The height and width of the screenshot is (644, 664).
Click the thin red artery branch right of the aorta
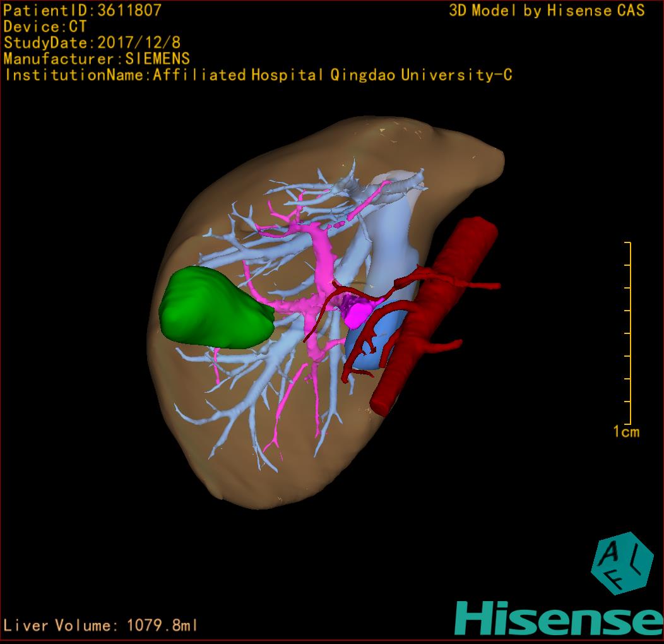(x=483, y=285)
